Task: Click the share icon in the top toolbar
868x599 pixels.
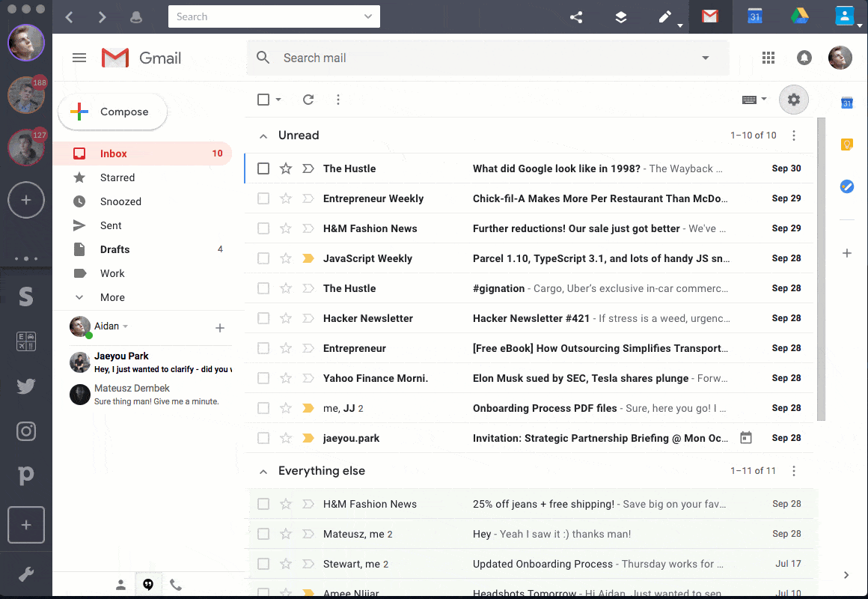Action: click(x=575, y=16)
